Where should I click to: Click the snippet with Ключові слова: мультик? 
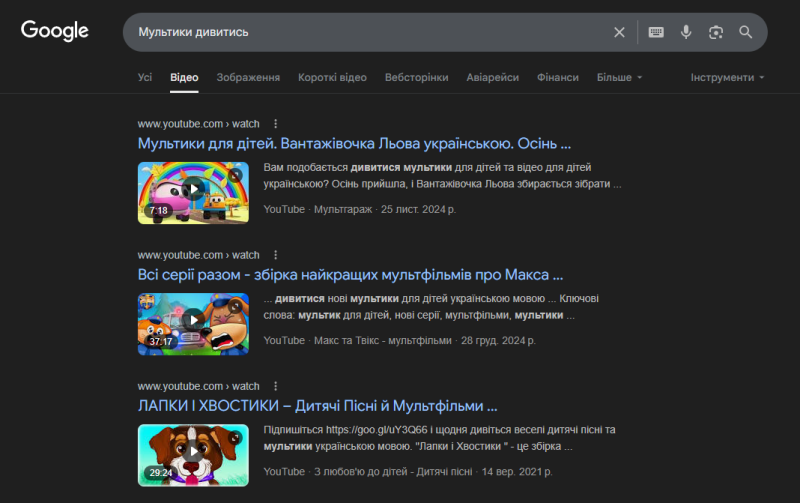(x=431, y=307)
